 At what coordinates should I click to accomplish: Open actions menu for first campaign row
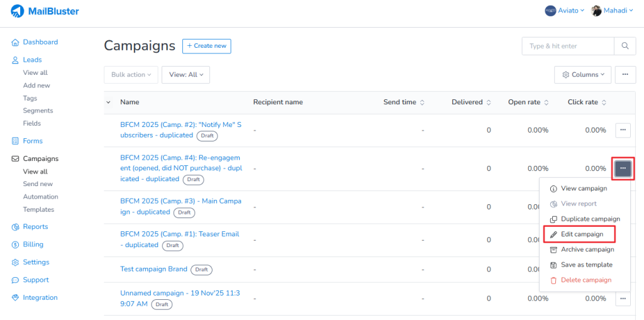(x=623, y=130)
